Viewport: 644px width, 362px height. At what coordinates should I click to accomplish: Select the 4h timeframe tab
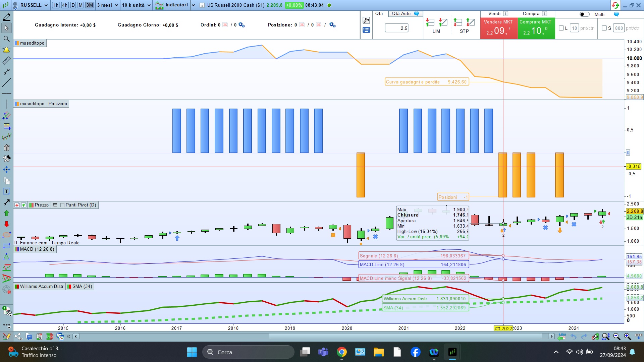pyautogui.click(x=65, y=5)
